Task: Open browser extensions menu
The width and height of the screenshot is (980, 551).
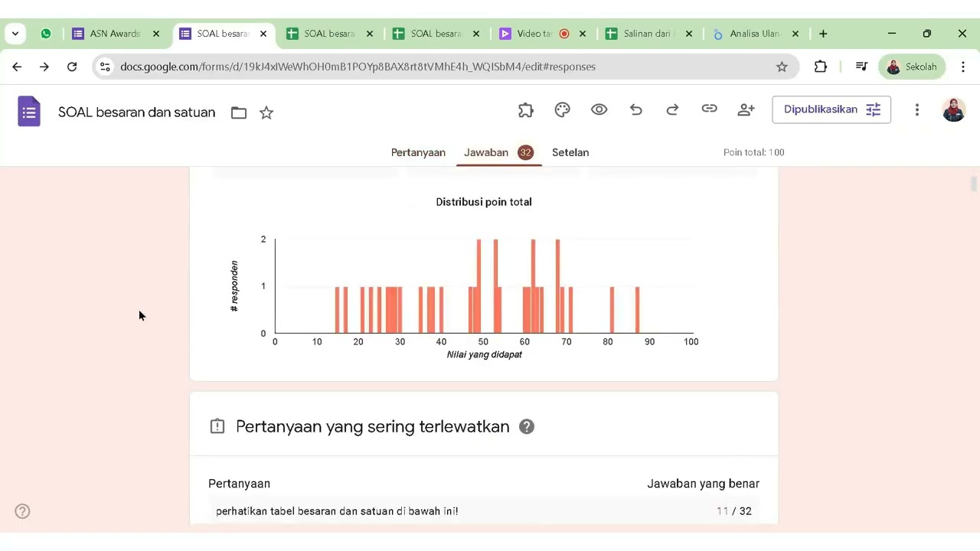Action: coord(821,67)
